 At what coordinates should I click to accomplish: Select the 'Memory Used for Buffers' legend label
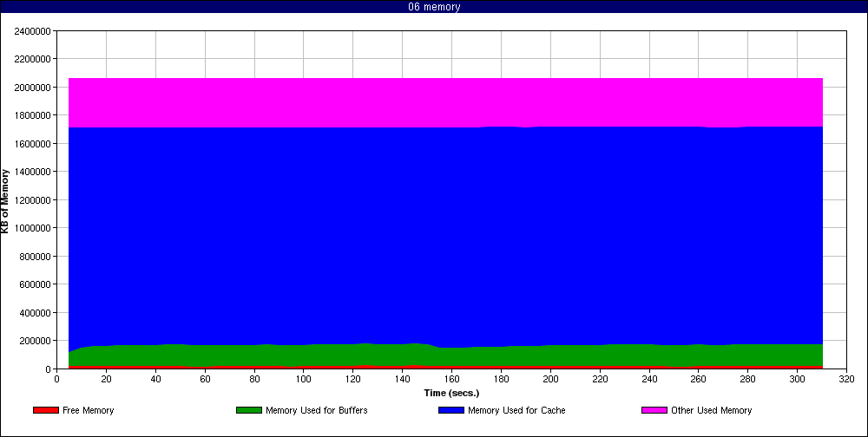(317, 410)
